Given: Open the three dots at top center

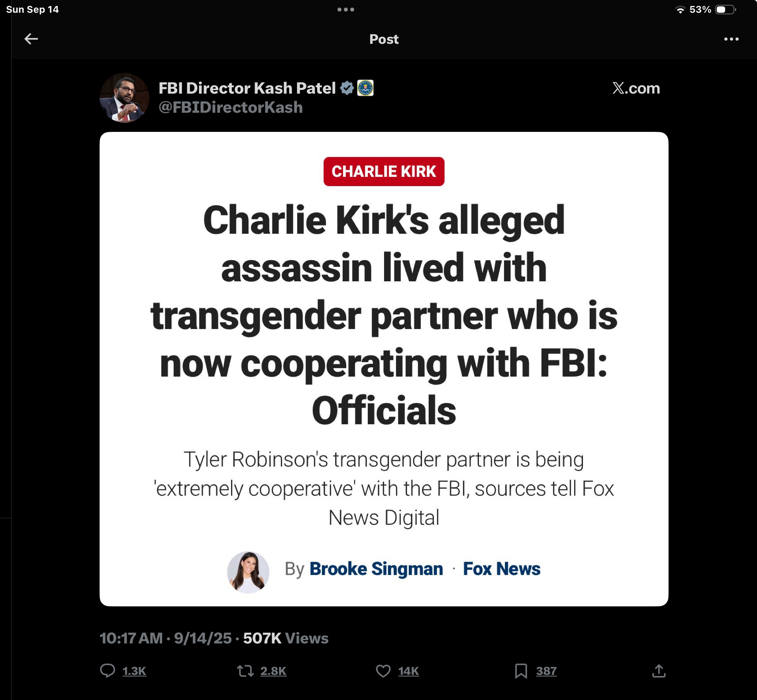Looking at the screenshot, I should click(x=345, y=10).
